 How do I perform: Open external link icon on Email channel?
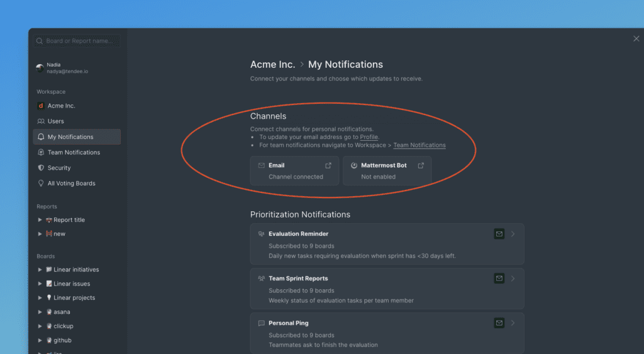328,165
